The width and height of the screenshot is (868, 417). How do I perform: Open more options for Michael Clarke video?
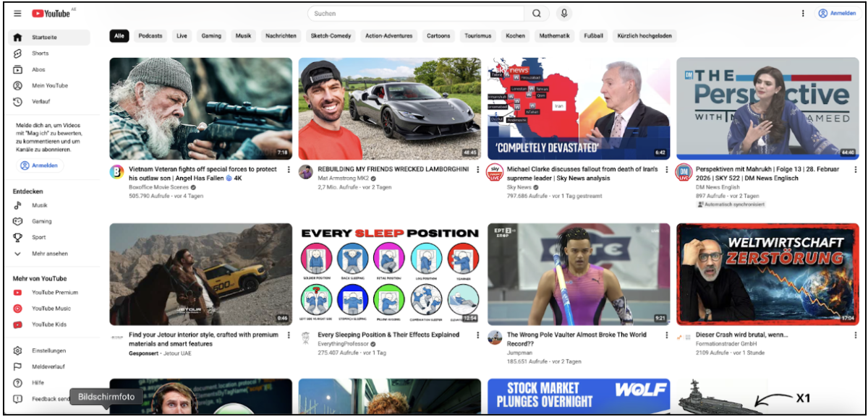pos(666,170)
